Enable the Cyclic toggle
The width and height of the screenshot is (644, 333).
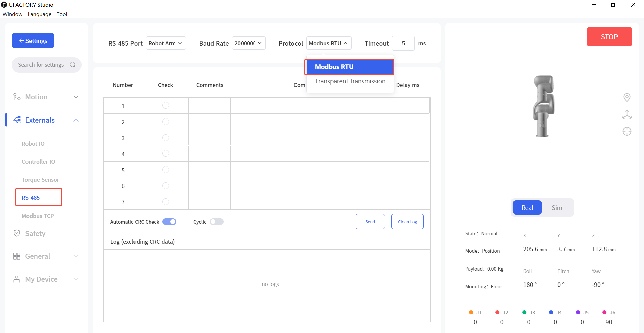216,222
